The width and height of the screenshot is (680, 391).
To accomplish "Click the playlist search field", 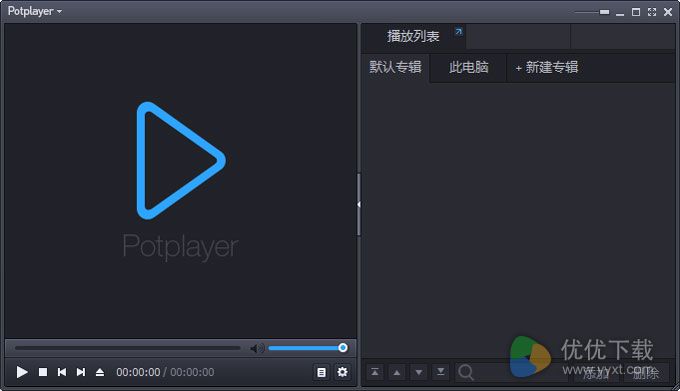I will pyautogui.click(x=511, y=372).
